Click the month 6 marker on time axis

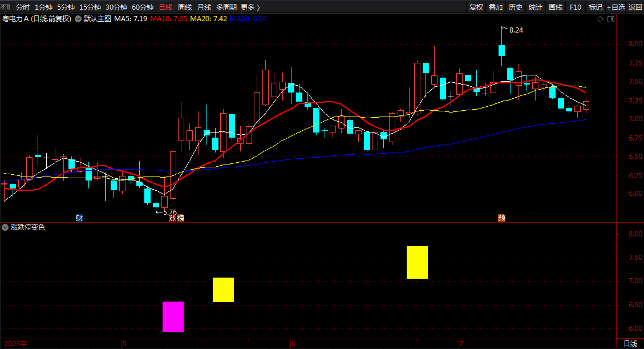(x=293, y=344)
